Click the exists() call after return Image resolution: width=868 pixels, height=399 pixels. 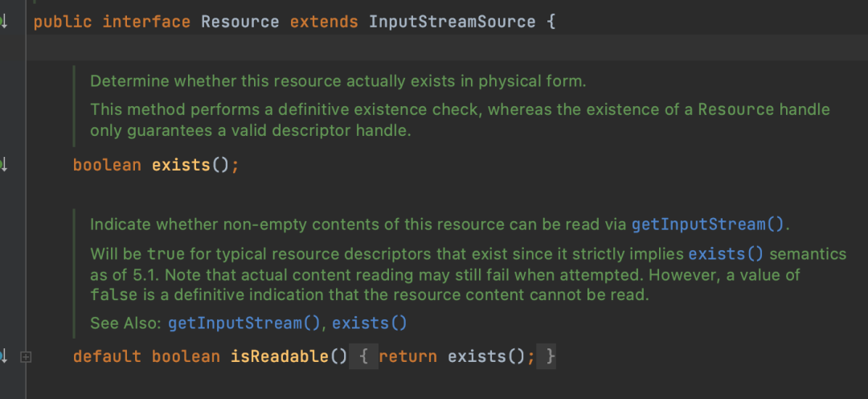486,356
